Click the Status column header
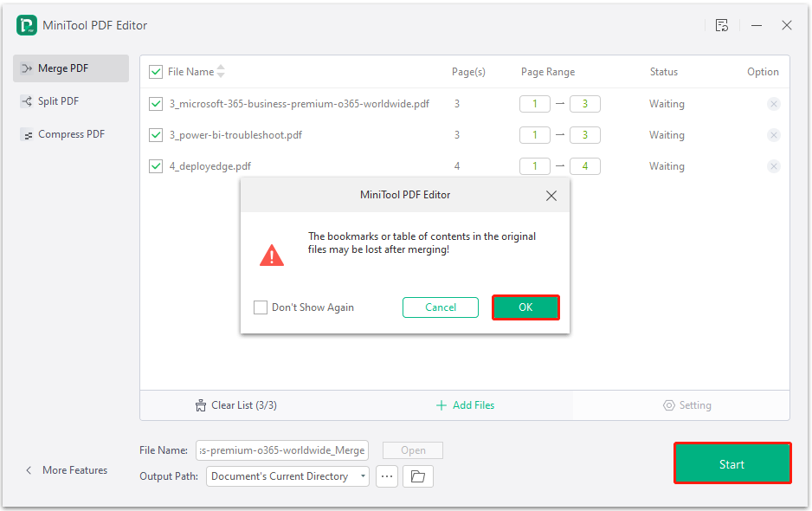The height and width of the screenshot is (511, 812). pos(664,72)
